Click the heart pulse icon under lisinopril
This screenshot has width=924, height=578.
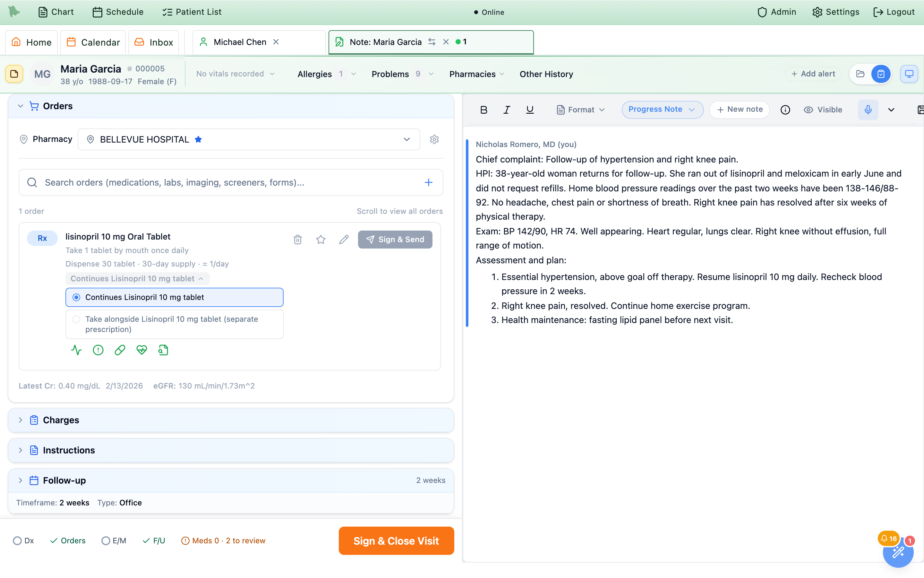click(142, 350)
